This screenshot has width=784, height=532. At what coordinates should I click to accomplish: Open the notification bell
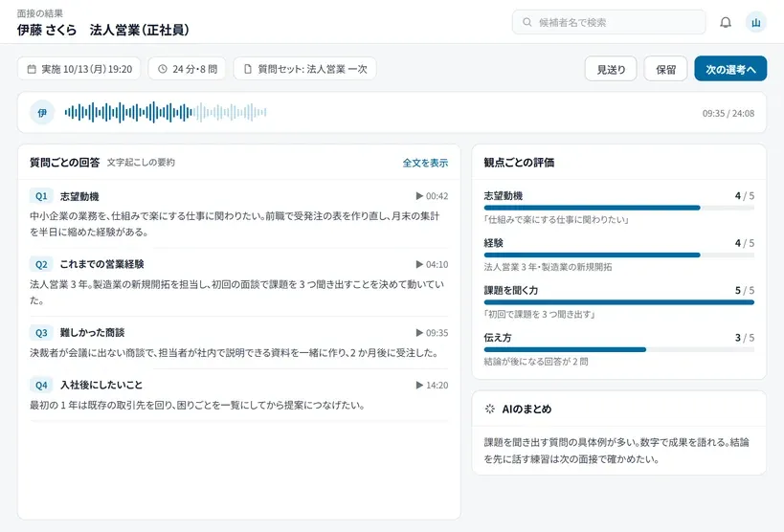point(726,23)
